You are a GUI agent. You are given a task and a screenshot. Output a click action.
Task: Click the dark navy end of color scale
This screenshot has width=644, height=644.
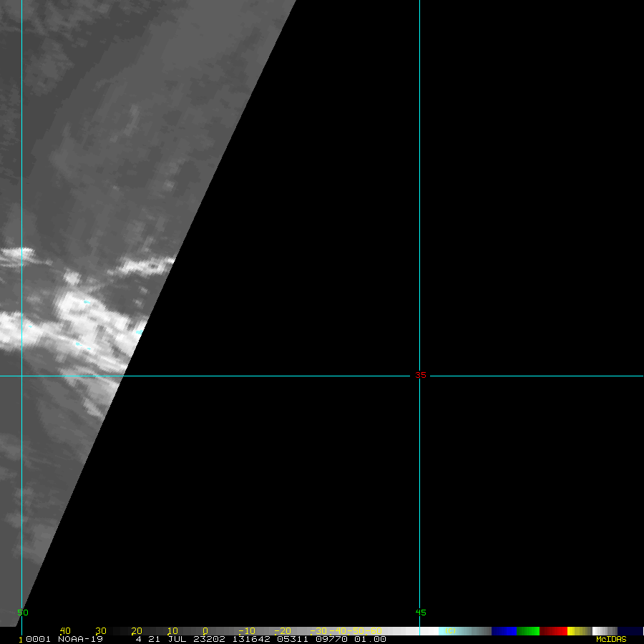pyautogui.click(x=630, y=631)
